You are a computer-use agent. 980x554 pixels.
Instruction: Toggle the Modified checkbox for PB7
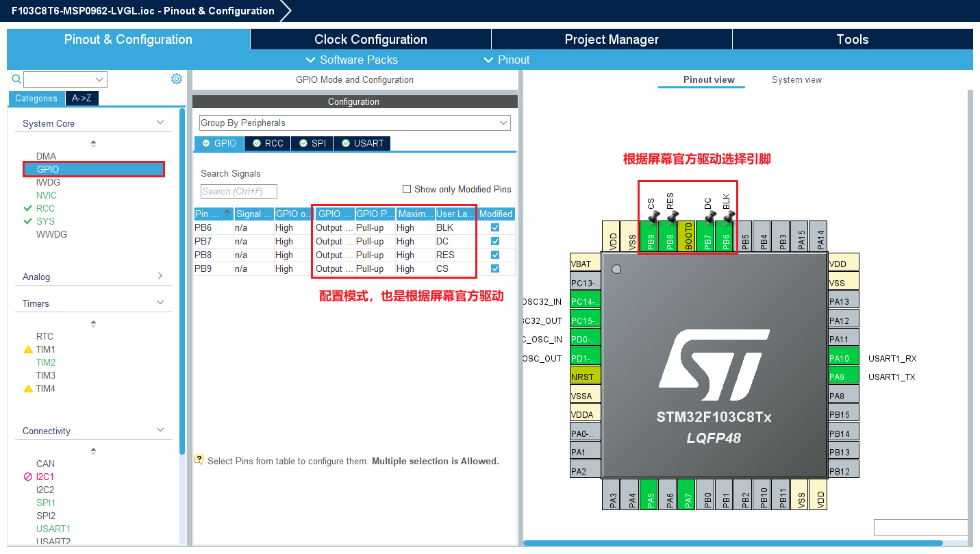point(495,241)
